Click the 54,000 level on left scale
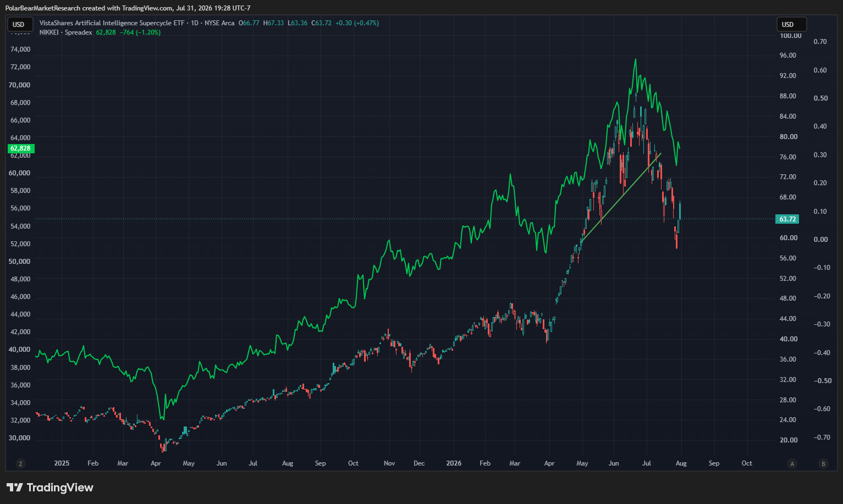Image resolution: width=843 pixels, height=504 pixels. coord(20,226)
